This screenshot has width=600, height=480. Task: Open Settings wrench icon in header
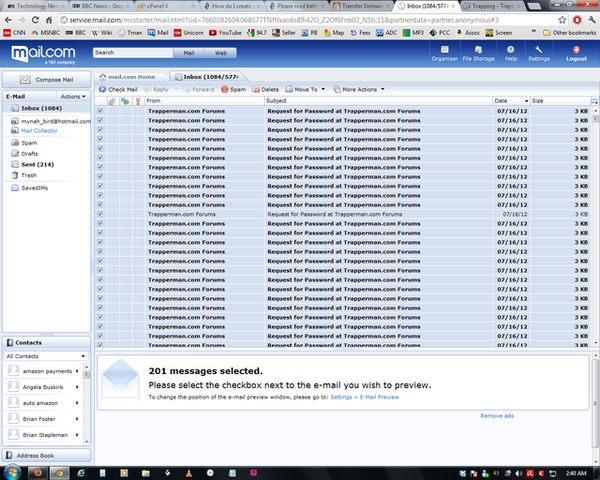point(539,50)
